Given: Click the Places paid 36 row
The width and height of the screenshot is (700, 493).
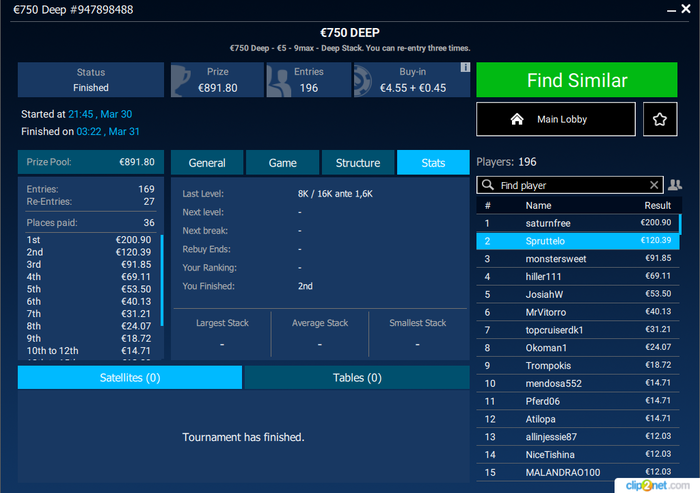Looking at the screenshot, I should pos(91,222).
